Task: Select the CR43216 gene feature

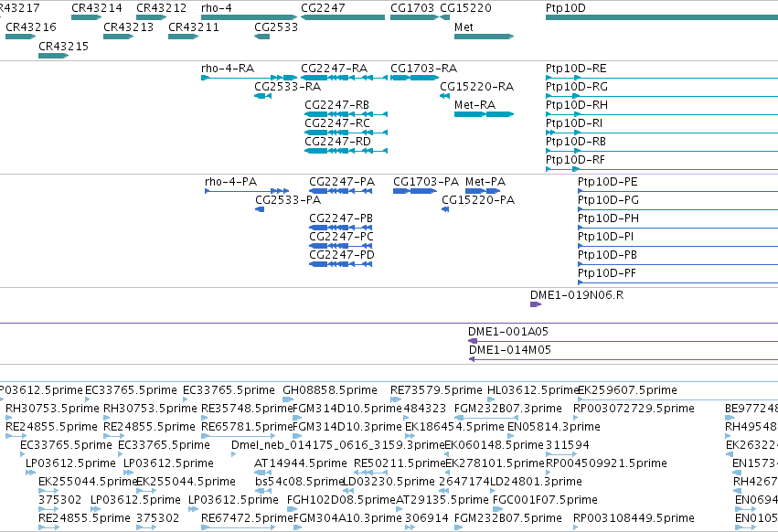Action: click(21, 37)
